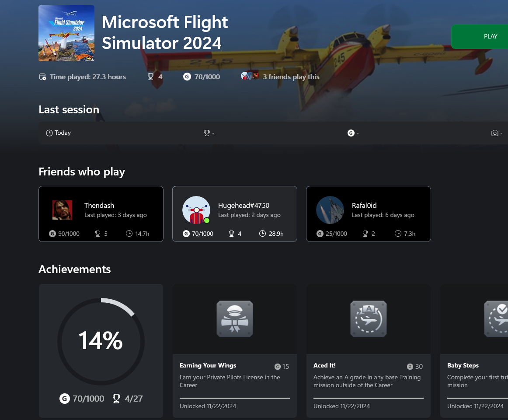Click the clock icon beside 7.3h
Viewport: 508px width, 420px height.
point(398,234)
